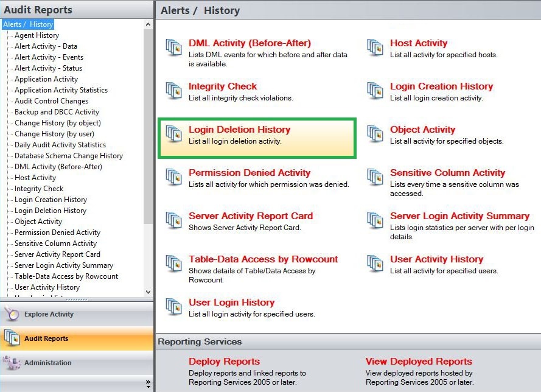Open the Server Activity Report Card heading link
The image size is (541, 392).
pos(251,215)
